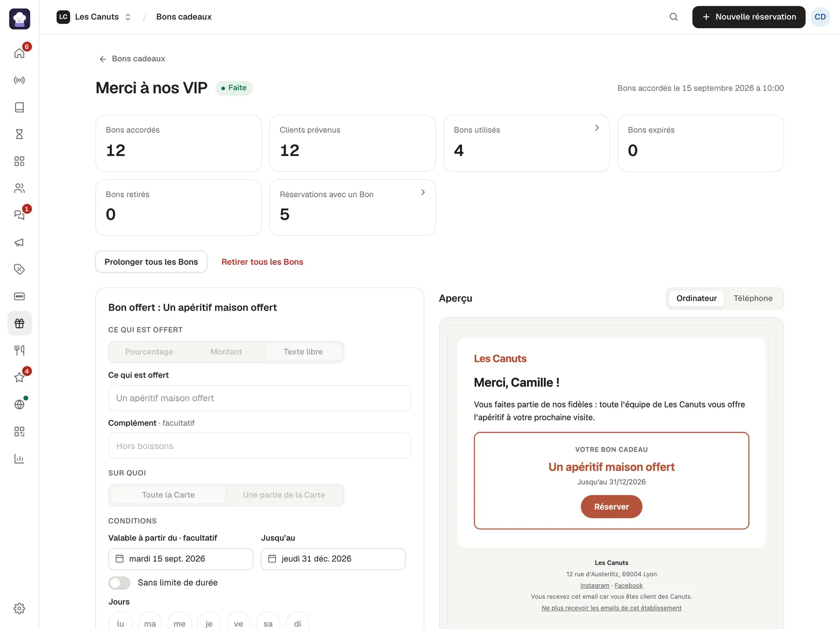Open Les Canuts establishment switcher
Image resolution: width=840 pixels, height=629 pixels.
tap(94, 17)
